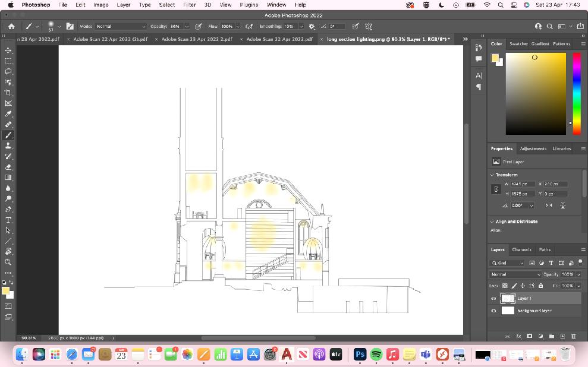Click the W width field in Transform
The width and height of the screenshot is (588, 367).
point(522,184)
